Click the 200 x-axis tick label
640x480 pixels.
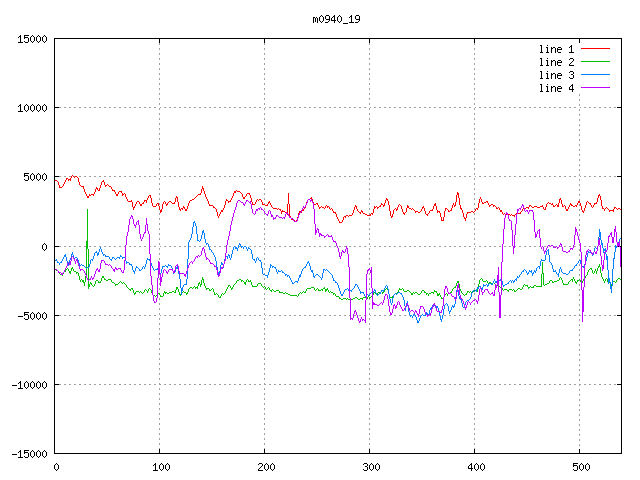point(265,467)
